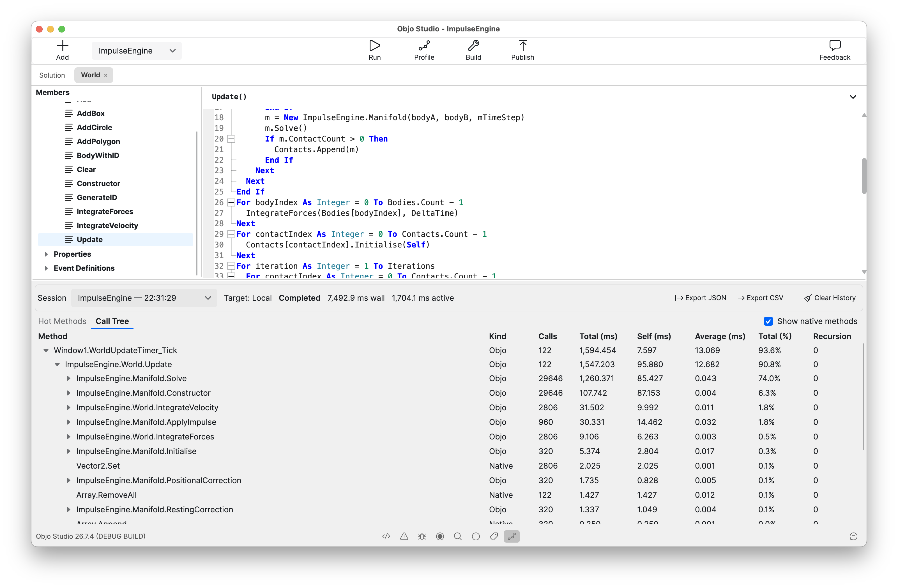Switch to the Hot Methods tab
The image size is (898, 588).
[x=62, y=321]
